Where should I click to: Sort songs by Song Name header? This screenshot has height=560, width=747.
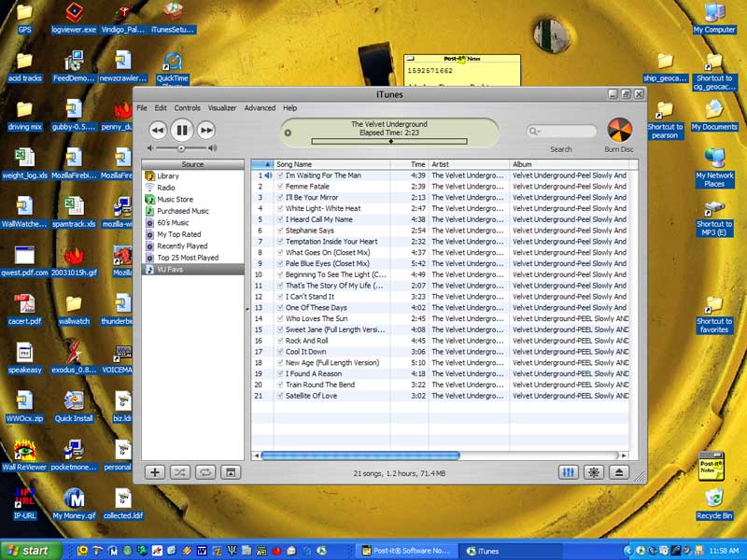click(x=332, y=164)
